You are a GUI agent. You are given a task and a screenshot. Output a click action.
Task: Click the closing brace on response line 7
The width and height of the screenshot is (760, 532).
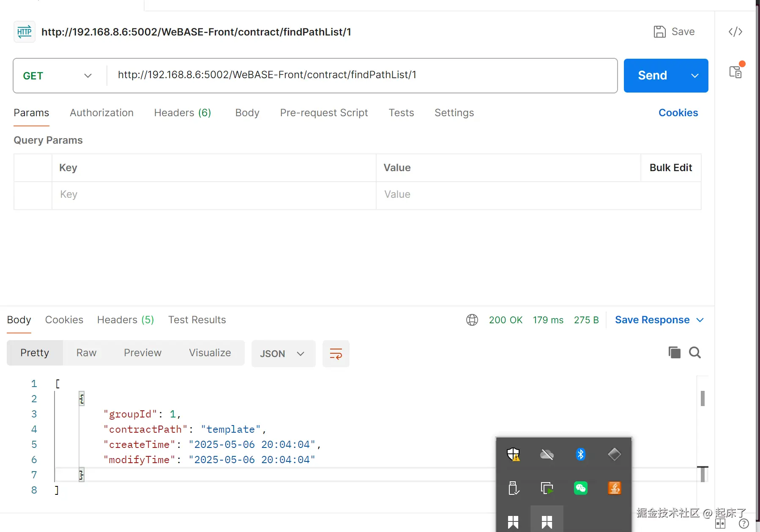coord(82,475)
